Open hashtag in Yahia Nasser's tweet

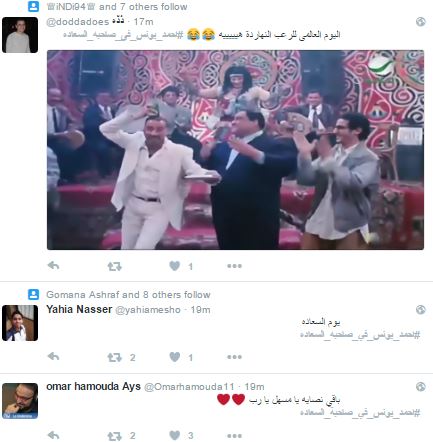[360, 334]
